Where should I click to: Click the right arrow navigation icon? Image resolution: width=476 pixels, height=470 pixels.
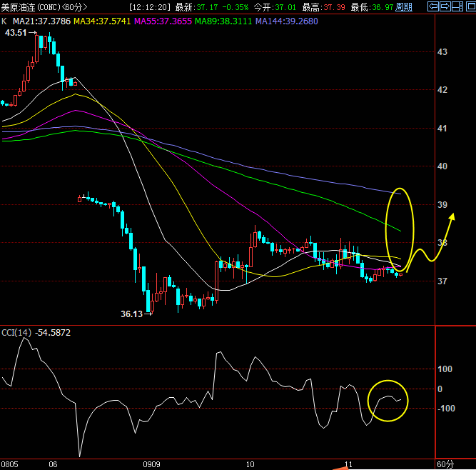pyautogui.click(x=445, y=6)
